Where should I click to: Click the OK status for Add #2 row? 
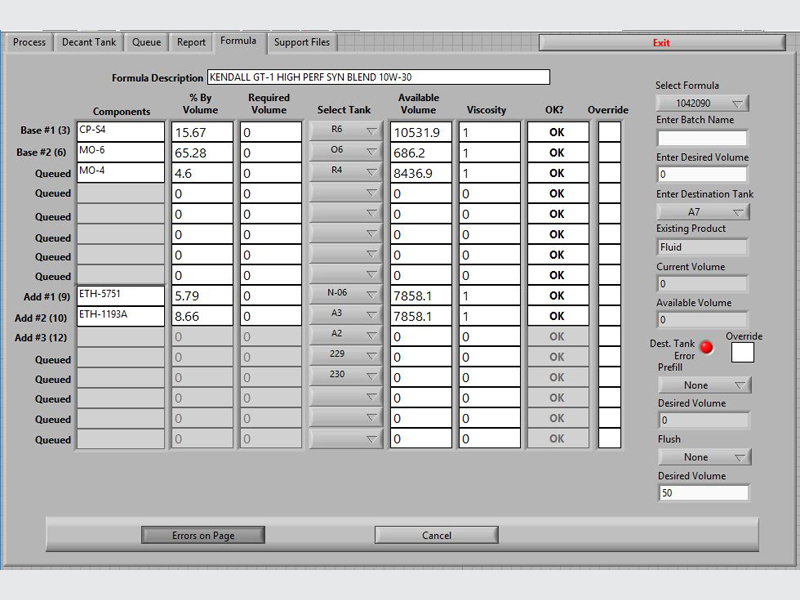[x=557, y=316]
